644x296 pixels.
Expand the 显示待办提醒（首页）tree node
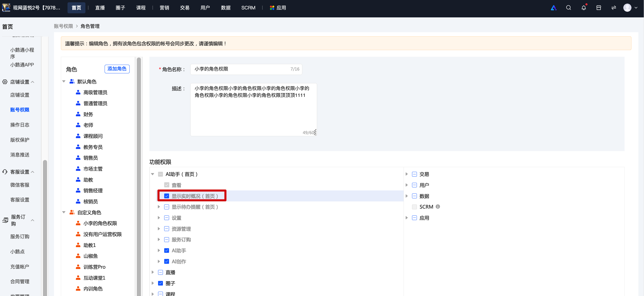pos(159,207)
